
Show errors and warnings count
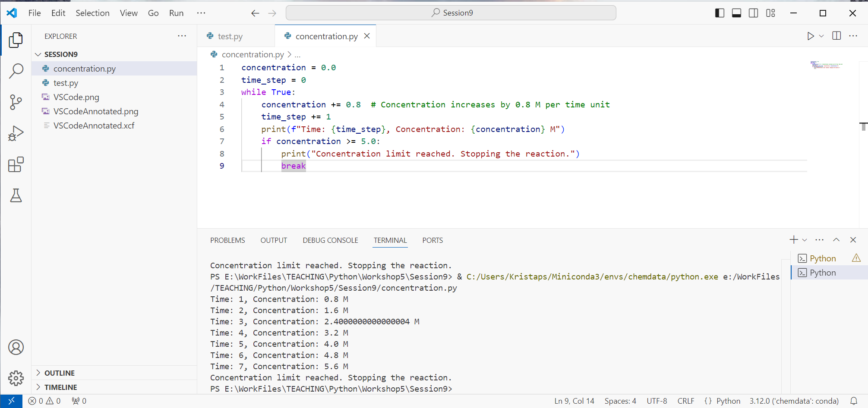pos(44,401)
